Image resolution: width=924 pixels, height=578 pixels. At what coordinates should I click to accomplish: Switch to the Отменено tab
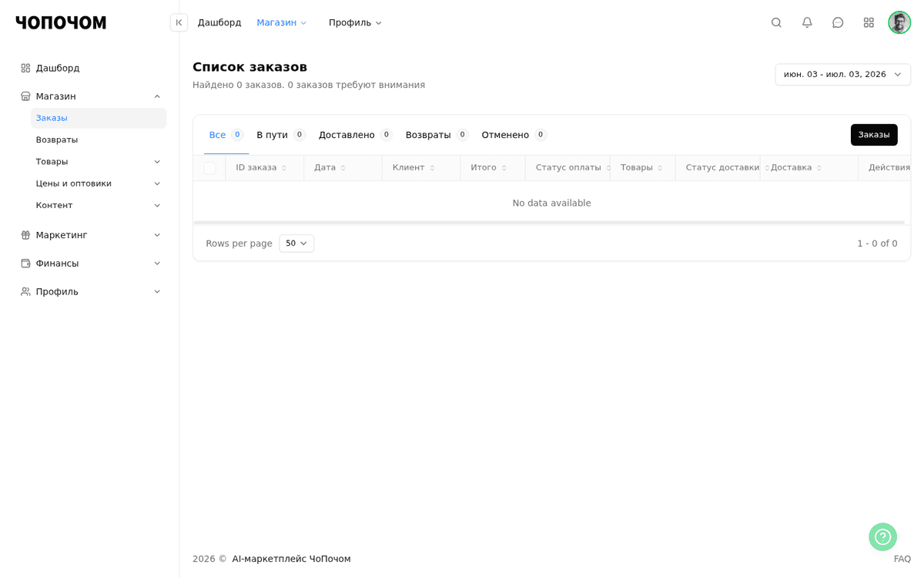(514, 135)
